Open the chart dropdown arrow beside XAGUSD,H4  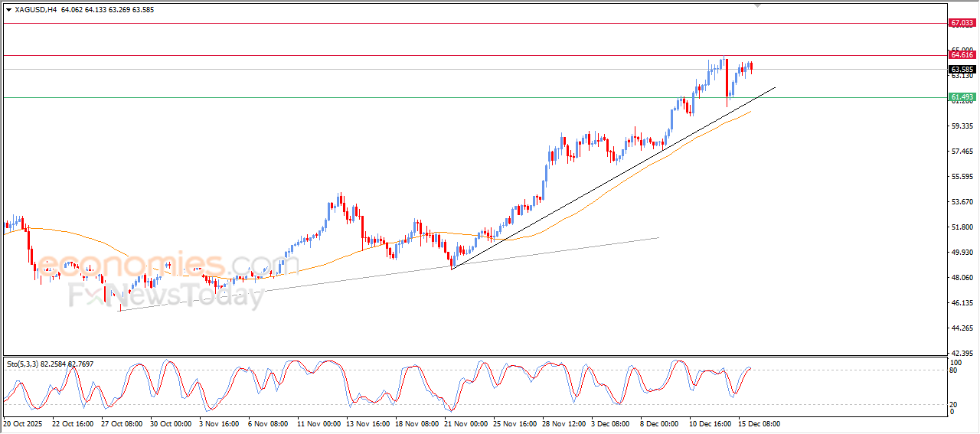click(8, 10)
